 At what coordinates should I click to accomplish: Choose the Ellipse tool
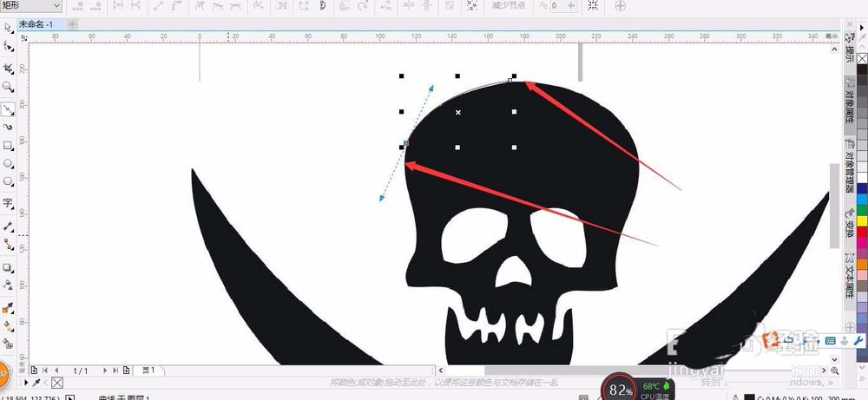click(8, 163)
